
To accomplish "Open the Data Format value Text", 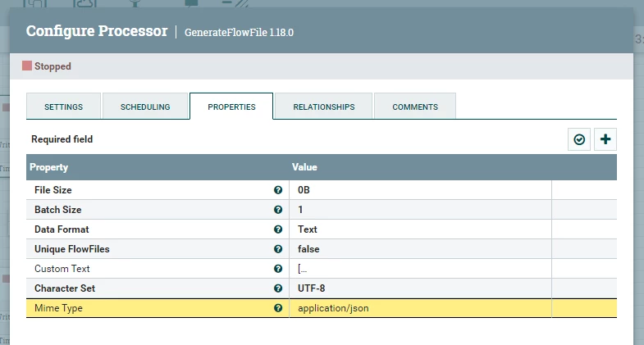I will 420,229.
